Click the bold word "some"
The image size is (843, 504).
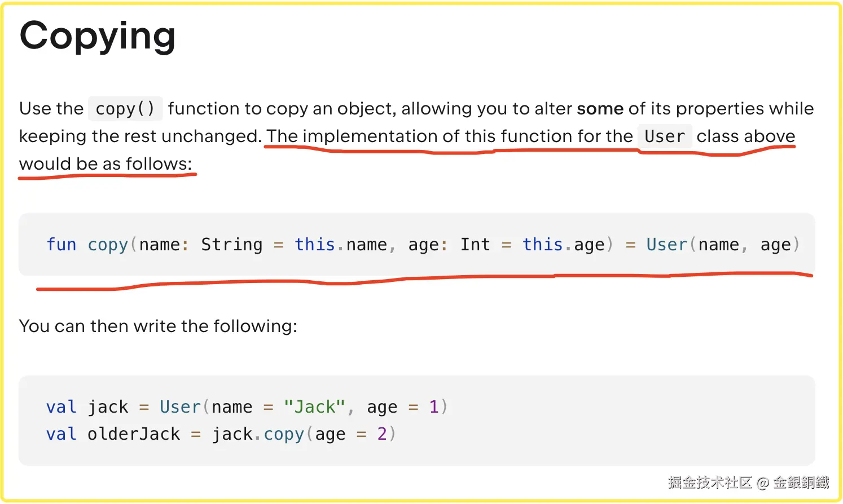600,108
